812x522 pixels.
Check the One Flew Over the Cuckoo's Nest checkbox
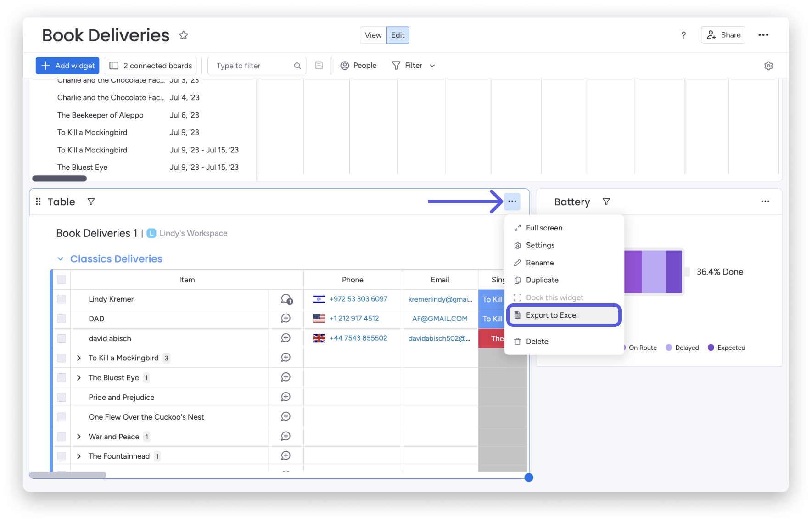[x=62, y=417]
